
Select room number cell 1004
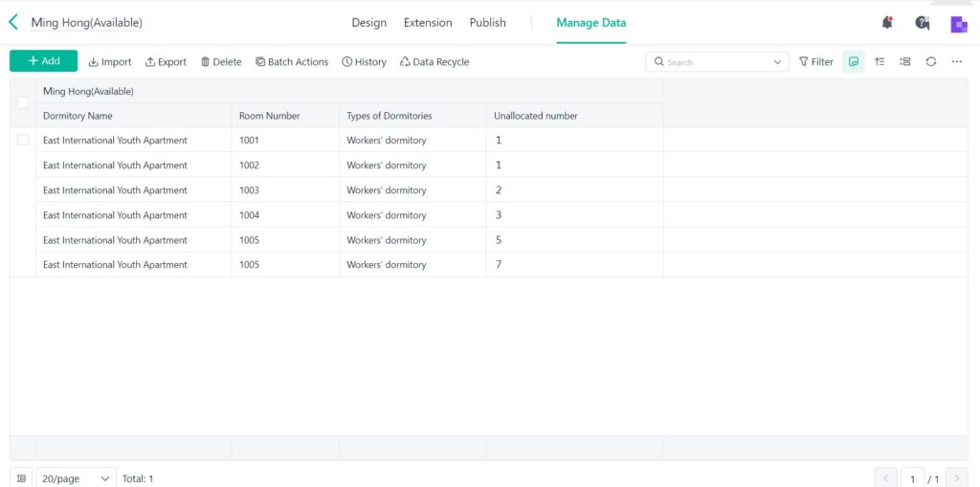coord(285,215)
